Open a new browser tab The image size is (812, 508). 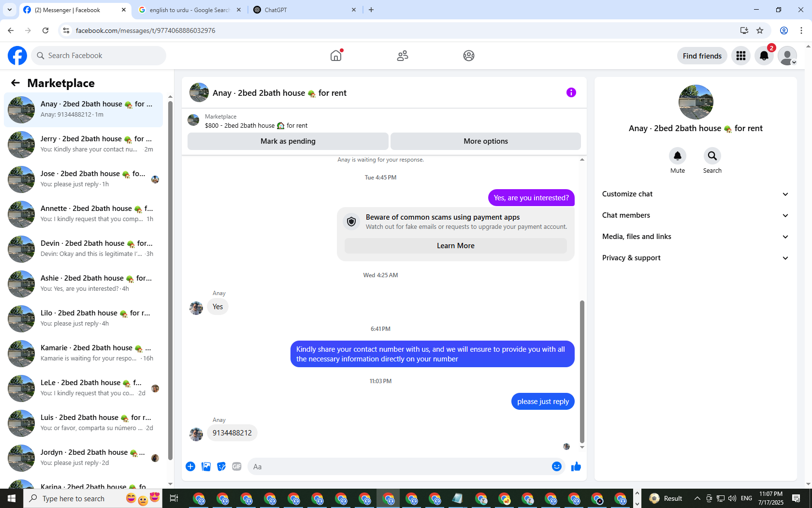[x=371, y=10]
